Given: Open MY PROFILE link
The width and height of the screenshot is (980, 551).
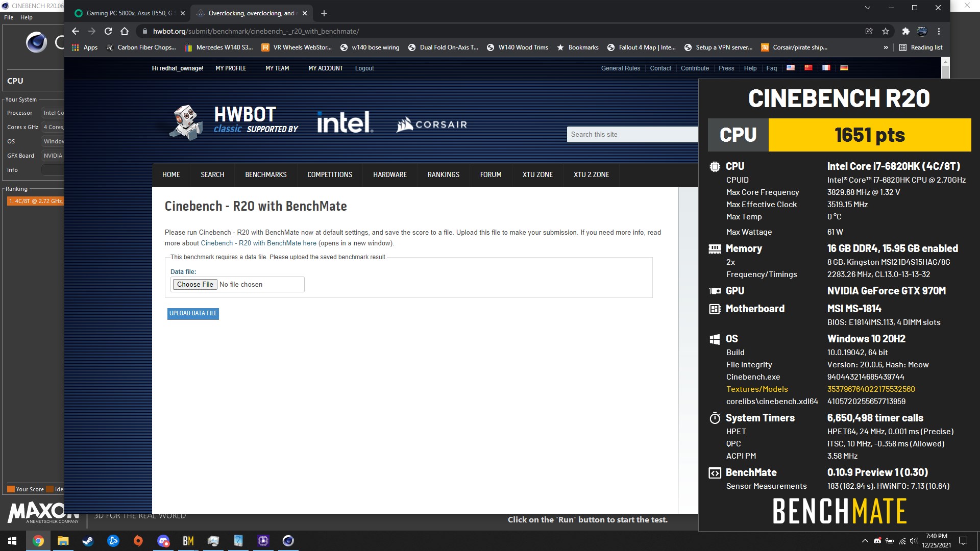Looking at the screenshot, I should tap(231, 68).
